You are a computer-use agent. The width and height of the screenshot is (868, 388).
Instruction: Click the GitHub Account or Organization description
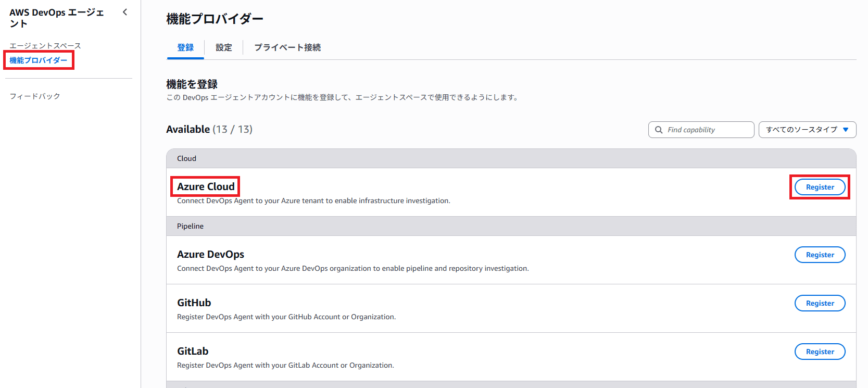point(286,317)
